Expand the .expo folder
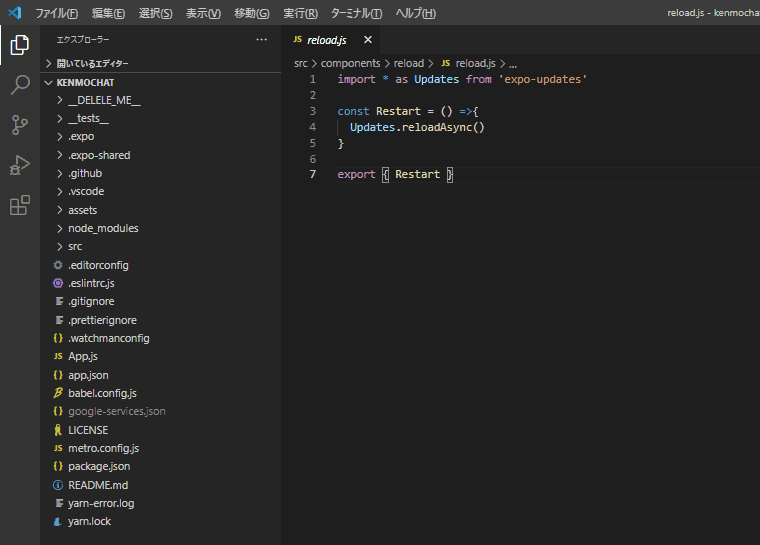Image resolution: width=760 pixels, height=545 pixels. coord(60,137)
